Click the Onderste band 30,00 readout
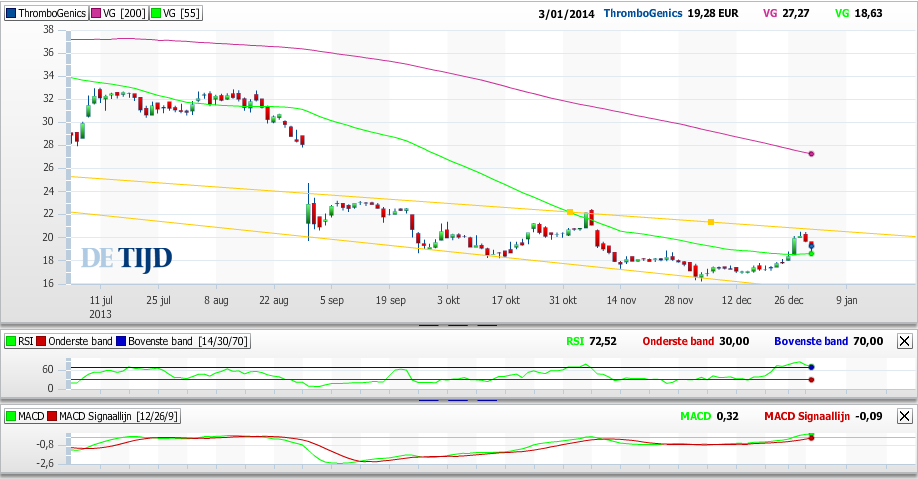The image size is (918, 479). [696, 341]
